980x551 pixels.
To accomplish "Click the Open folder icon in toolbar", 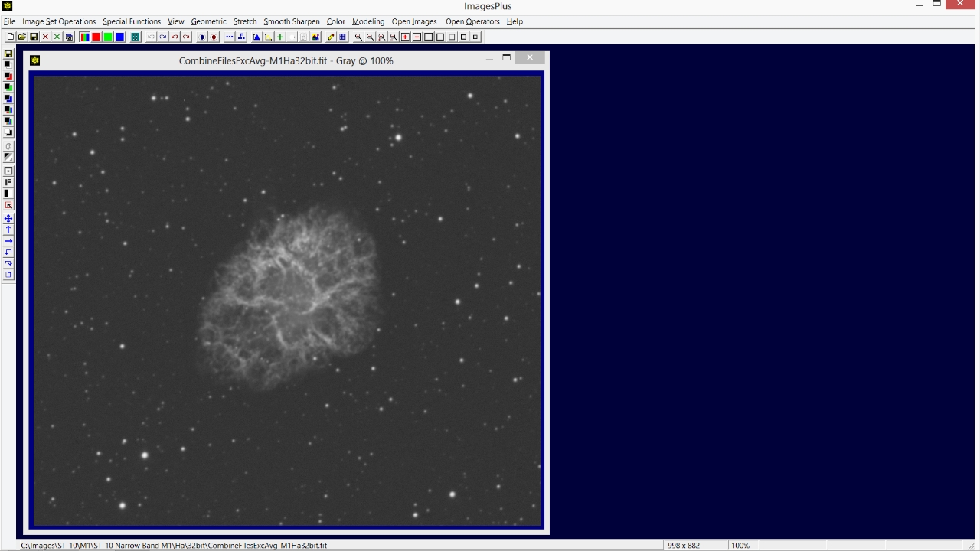I will [22, 37].
